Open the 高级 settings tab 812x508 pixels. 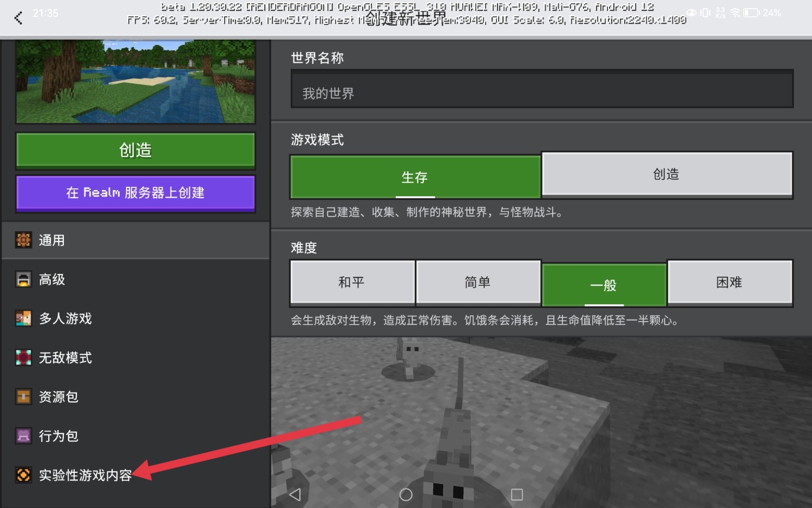(135, 279)
